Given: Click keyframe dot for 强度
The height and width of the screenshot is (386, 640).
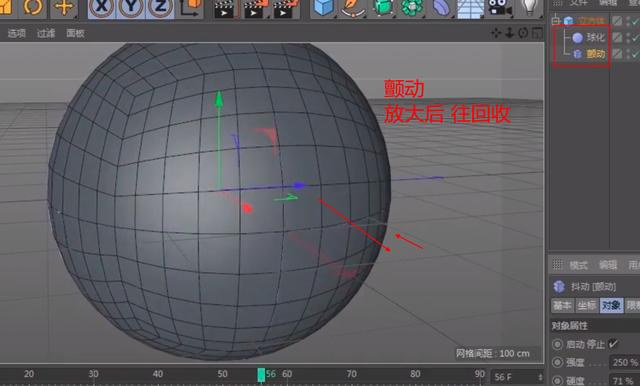Looking at the screenshot, I should (x=557, y=362).
